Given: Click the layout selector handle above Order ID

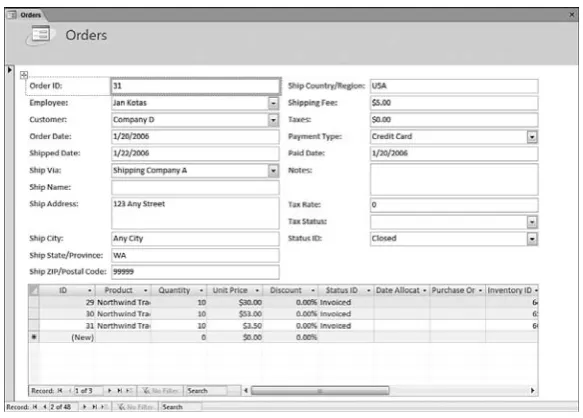Looking at the screenshot, I should 24,75.
